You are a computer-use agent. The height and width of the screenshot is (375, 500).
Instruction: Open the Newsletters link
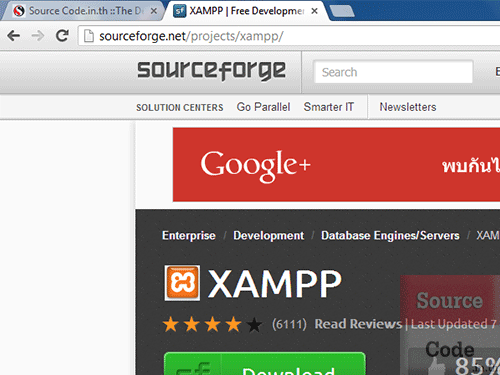408,107
